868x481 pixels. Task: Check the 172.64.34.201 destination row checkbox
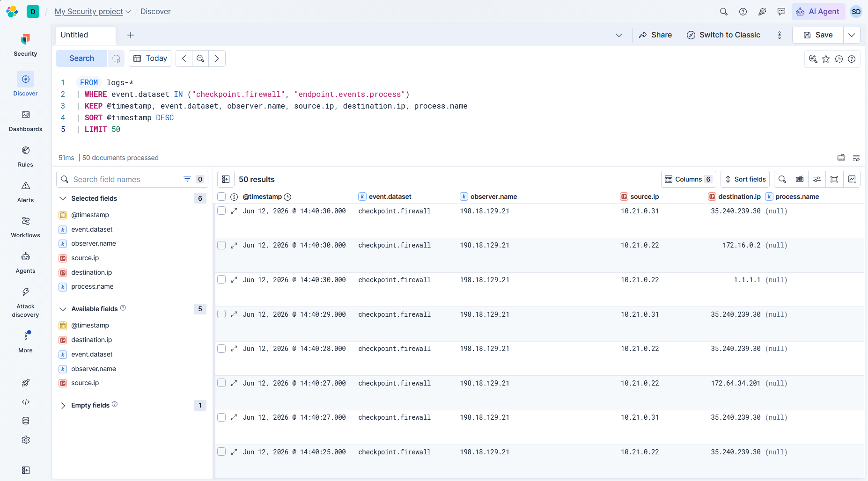221,383
